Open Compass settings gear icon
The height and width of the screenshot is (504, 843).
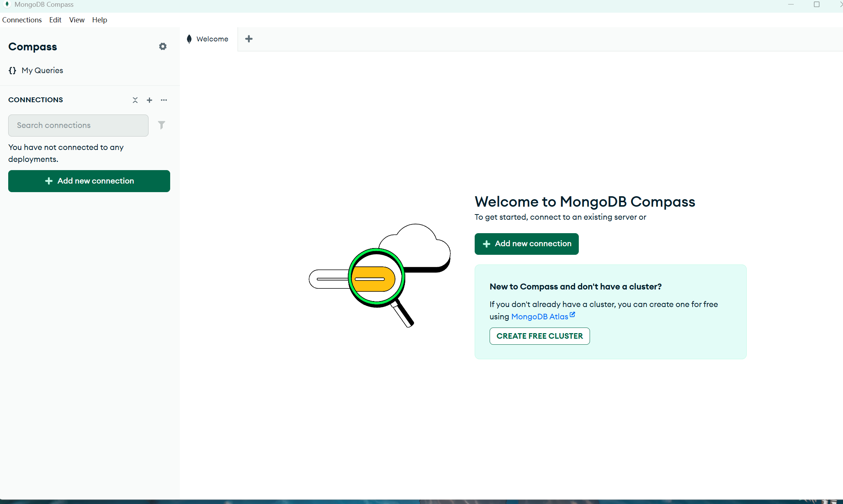click(x=163, y=47)
